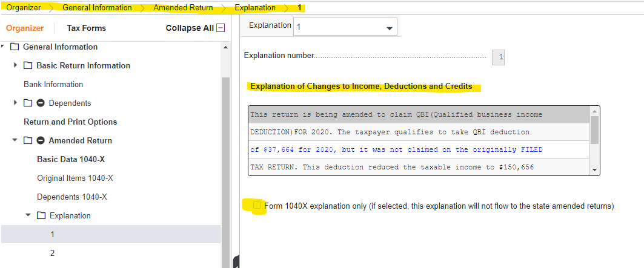The width and height of the screenshot is (644, 268).
Task: Open Dependents 1040-X
Action: (72, 197)
